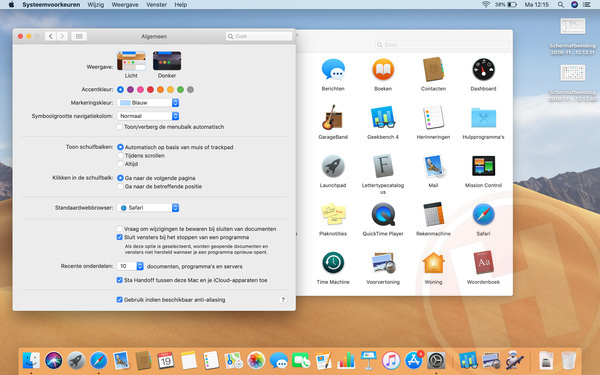
Task: Select 'Automatisch op basis van muis of trackpad'
Action: tap(120, 147)
